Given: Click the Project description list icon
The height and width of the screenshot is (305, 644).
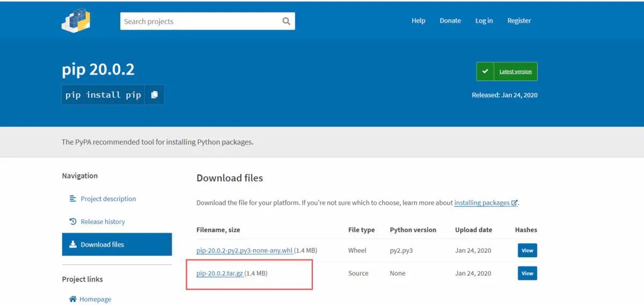Looking at the screenshot, I should point(73,199).
